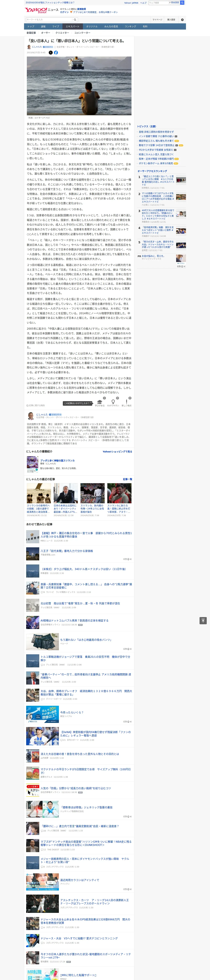Share the article on Facebook

tap(56, 52)
